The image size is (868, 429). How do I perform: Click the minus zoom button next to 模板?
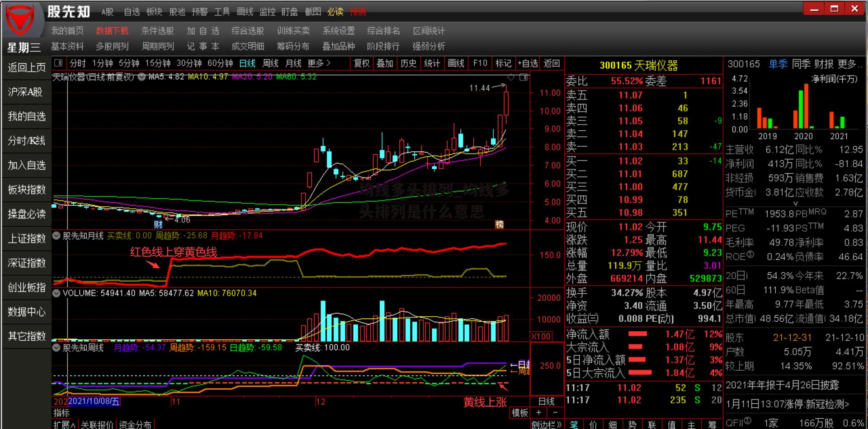click(x=556, y=412)
